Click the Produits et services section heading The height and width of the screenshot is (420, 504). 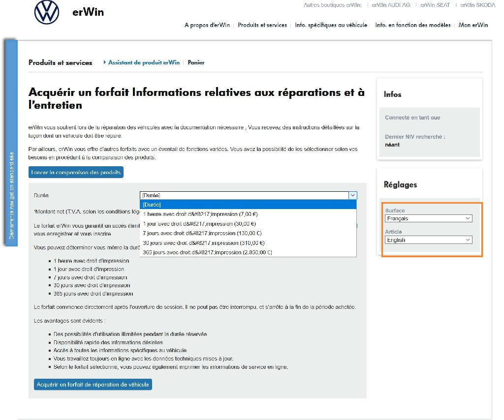point(61,62)
